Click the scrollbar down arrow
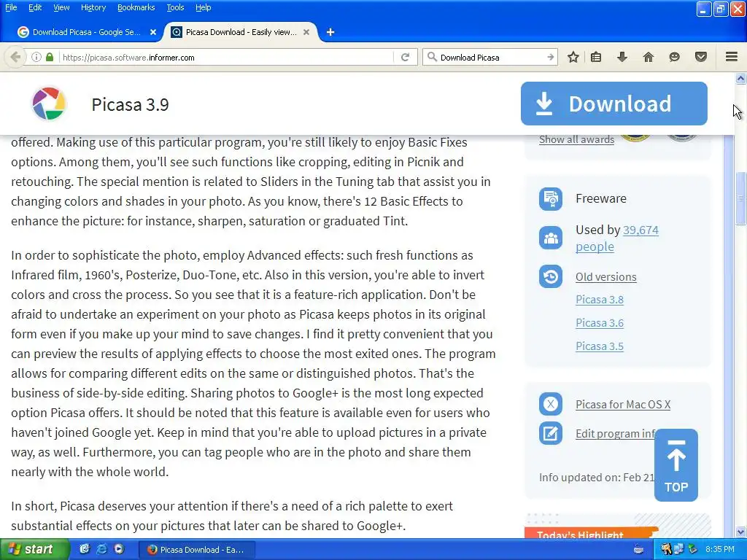Image resolution: width=747 pixels, height=560 pixels. (x=740, y=532)
